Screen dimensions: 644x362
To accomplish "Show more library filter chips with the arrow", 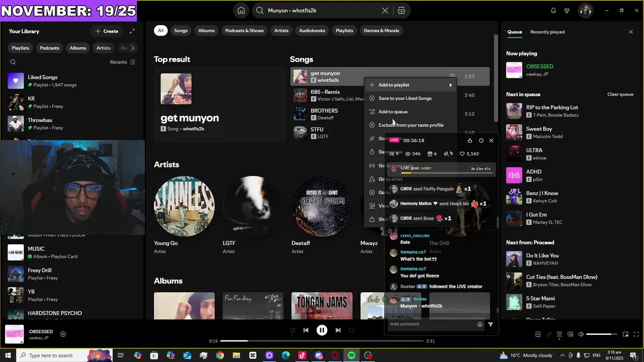I will coord(133,48).
